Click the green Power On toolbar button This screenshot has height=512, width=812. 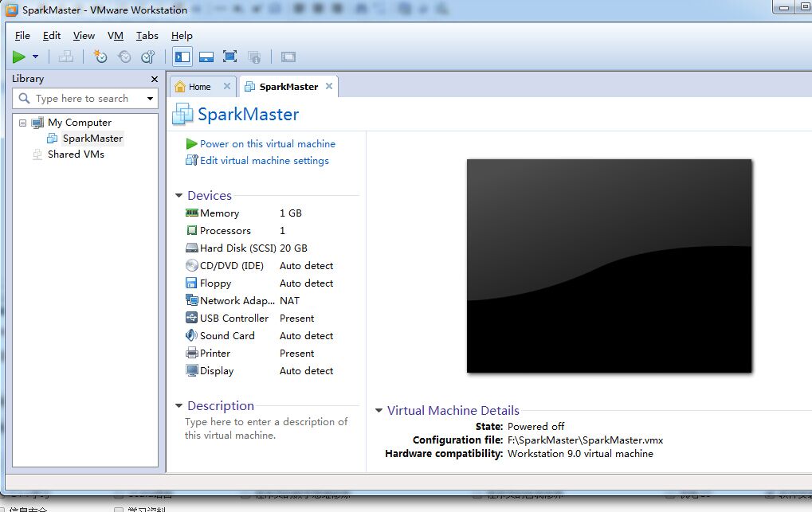point(19,57)
